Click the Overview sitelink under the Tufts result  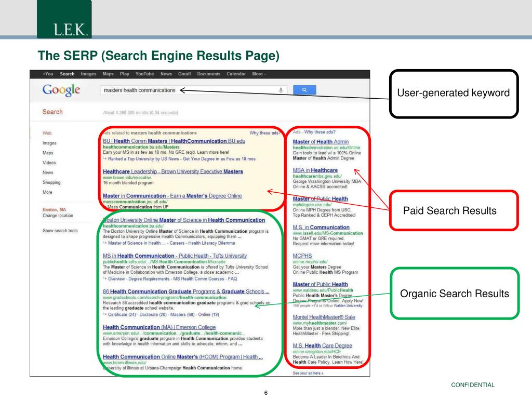116,279
